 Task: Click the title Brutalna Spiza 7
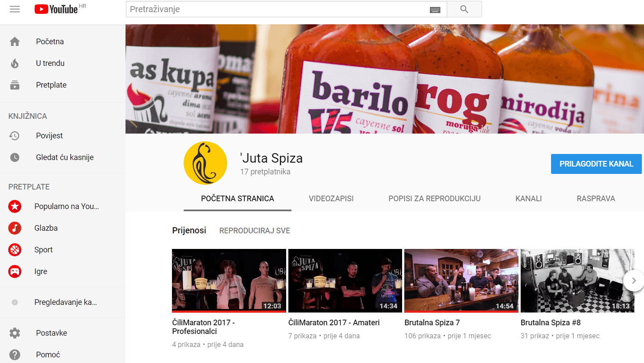coord(432,323)
